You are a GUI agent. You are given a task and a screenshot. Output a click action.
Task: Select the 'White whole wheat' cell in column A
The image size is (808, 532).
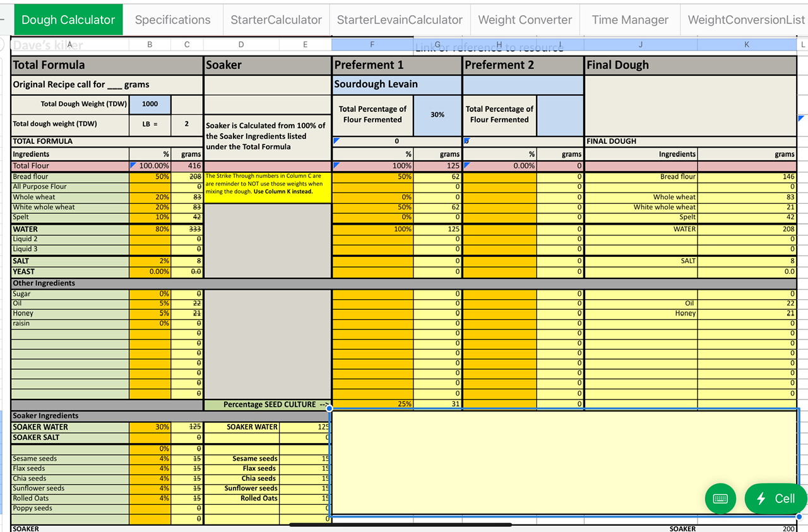coord(70,207)
